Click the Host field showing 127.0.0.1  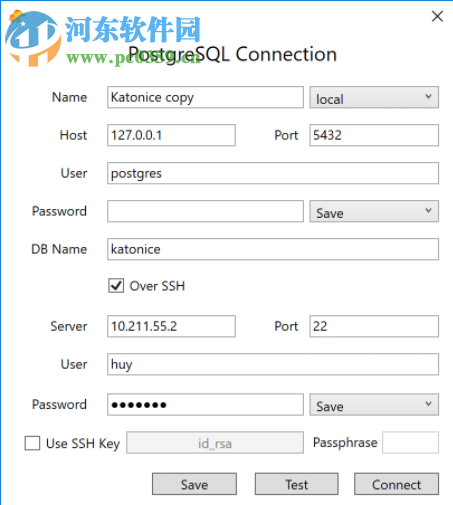click(171, 135)
